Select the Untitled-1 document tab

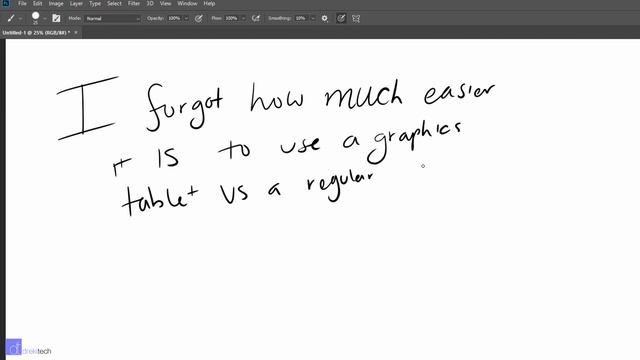coord(36,32)
